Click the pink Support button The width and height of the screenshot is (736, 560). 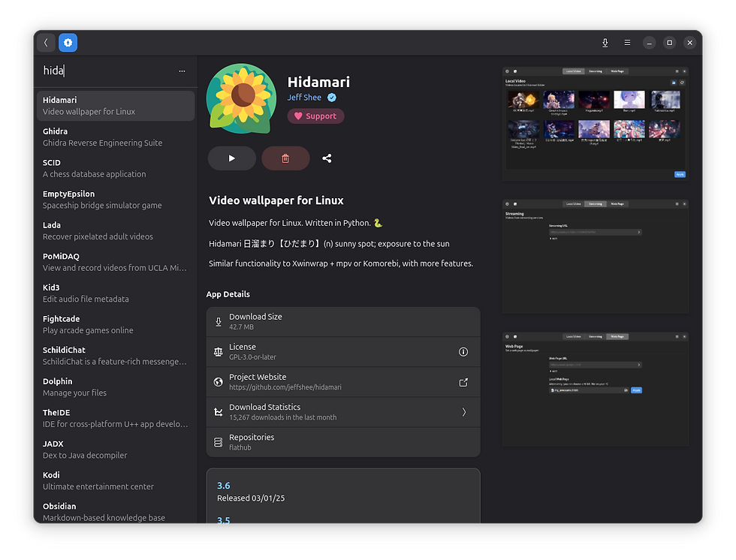316,116
